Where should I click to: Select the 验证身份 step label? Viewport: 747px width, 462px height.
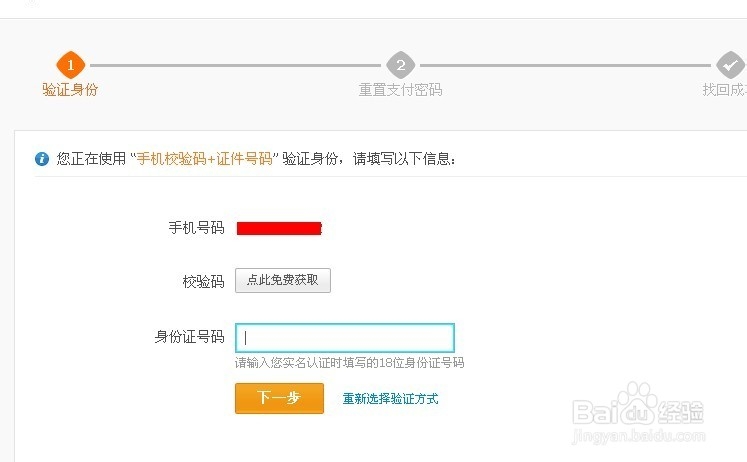tap(70, 90)
